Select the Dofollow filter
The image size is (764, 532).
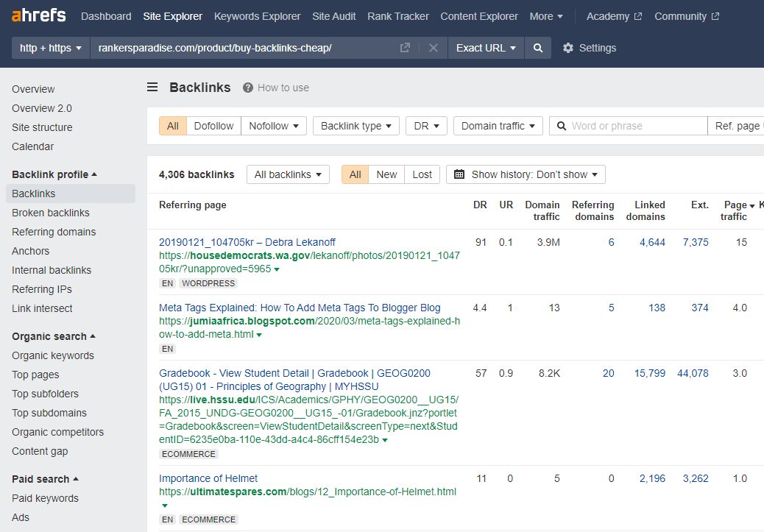(x=213, y=126)
